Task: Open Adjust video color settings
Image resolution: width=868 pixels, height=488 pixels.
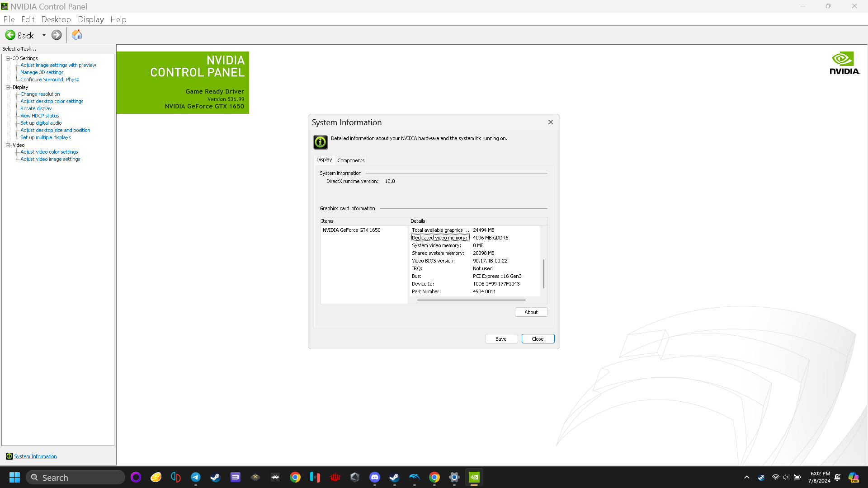Action: pos(49,152)
